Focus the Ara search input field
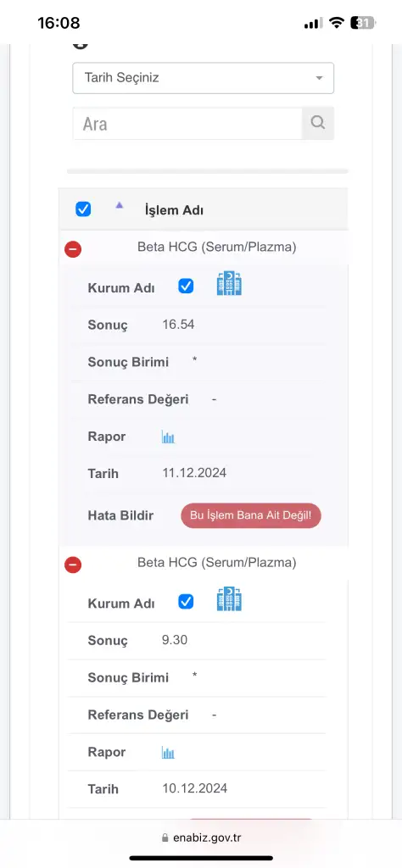This screenshot has width=402, height=868. pos(187,123)
